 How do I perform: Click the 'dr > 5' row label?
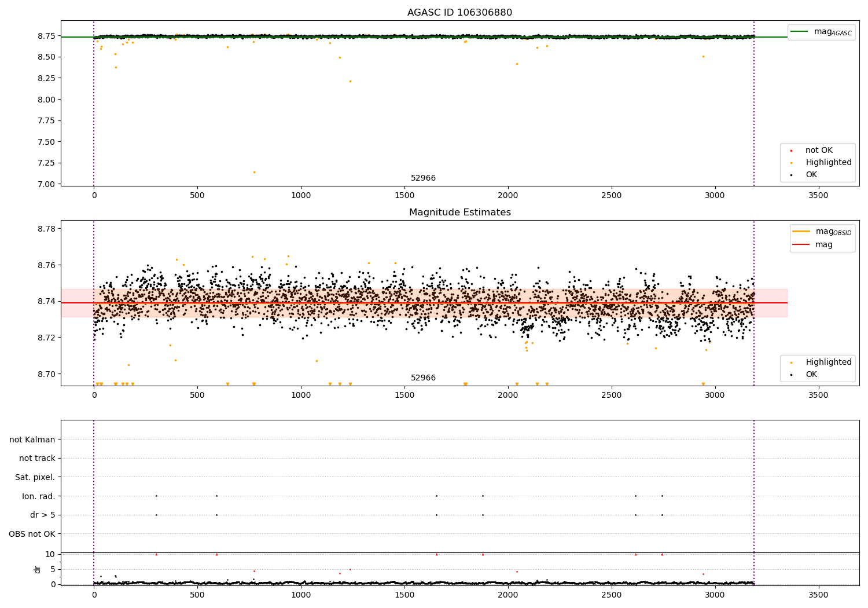tap(42, 515)
